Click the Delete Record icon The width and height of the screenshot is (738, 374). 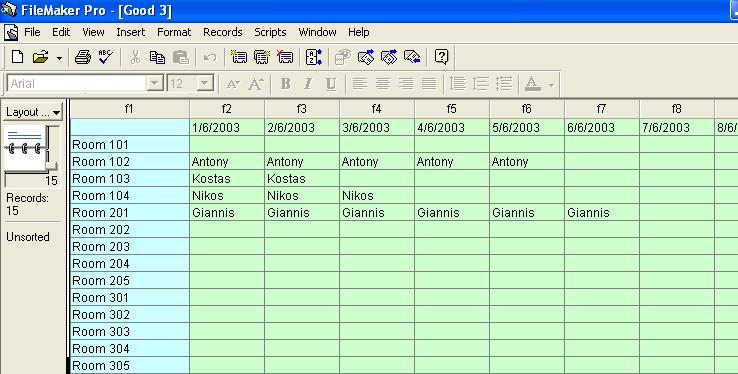pos(285,57)
